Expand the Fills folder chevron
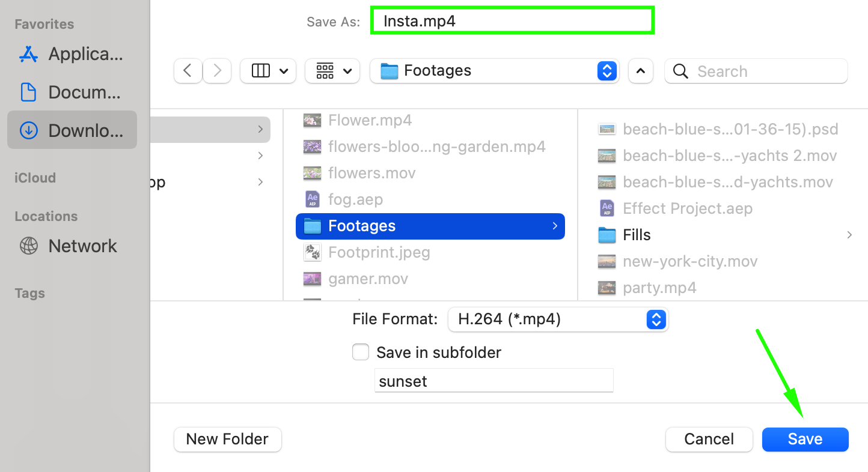The height and width of the screenshot is (472, 868). pos(849,235)
